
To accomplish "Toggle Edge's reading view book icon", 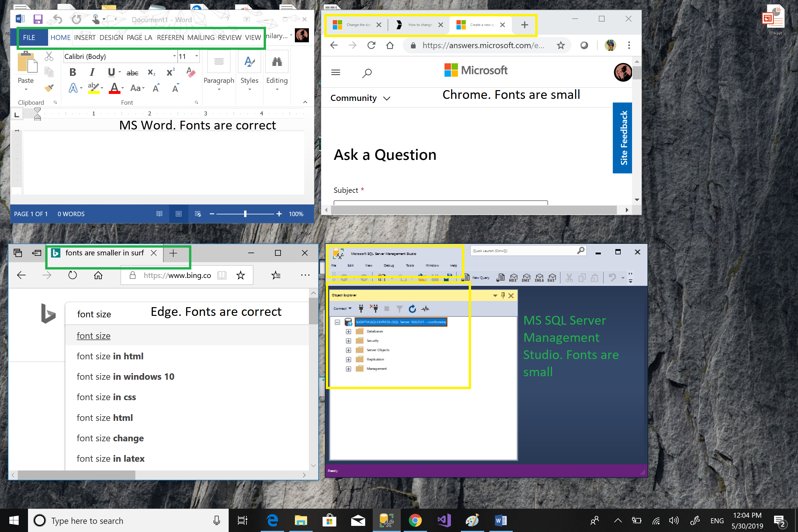I will pos(222,275).
